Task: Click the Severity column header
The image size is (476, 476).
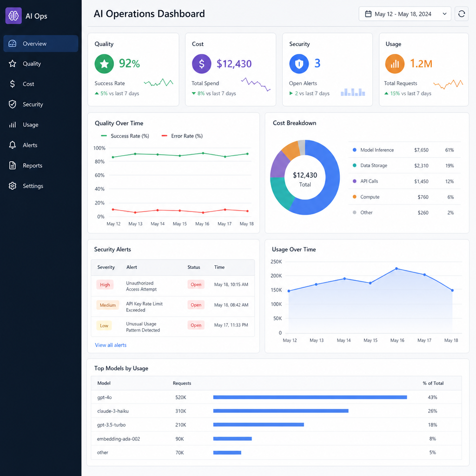Action: click(106, 267)
